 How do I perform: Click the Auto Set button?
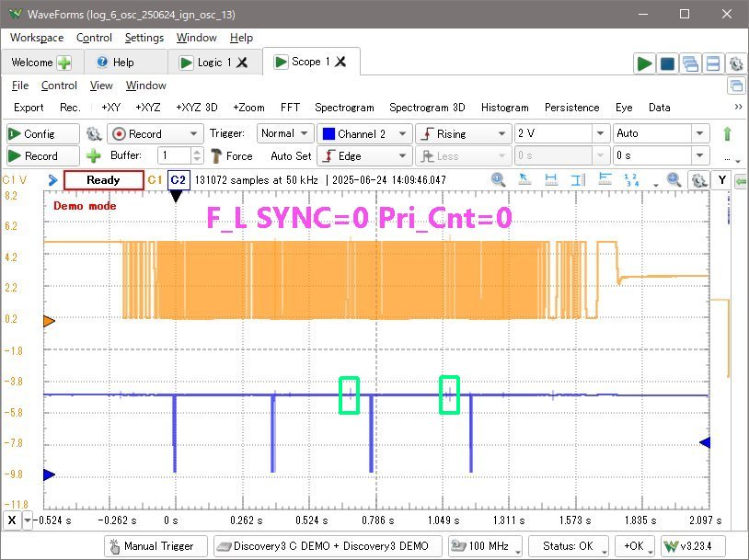pos(291,155)
